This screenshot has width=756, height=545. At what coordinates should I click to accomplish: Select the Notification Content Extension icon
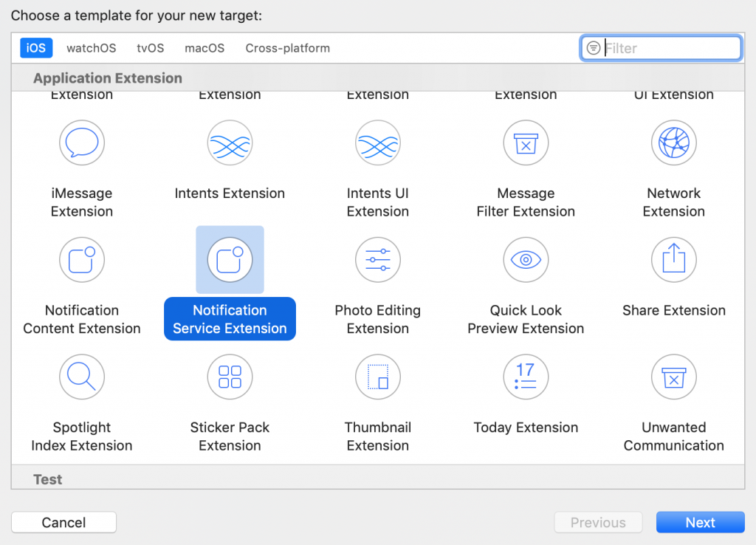click(x=81, y=260)
